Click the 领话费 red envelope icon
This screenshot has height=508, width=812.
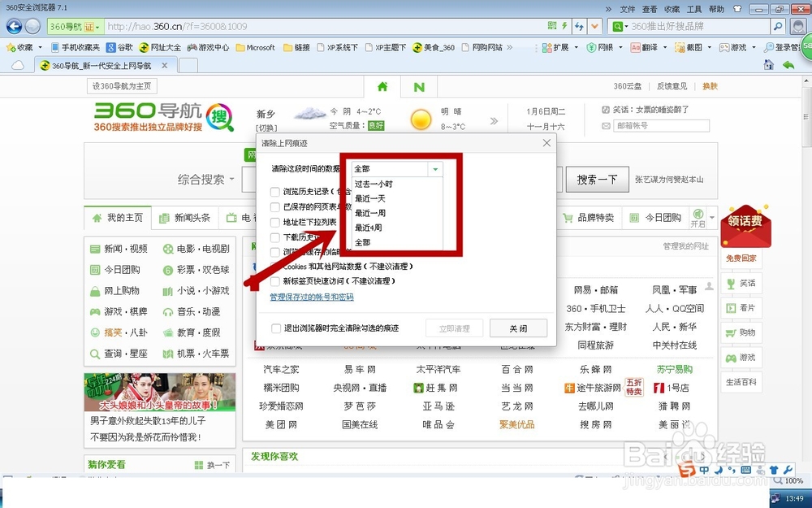coord(745,225)
